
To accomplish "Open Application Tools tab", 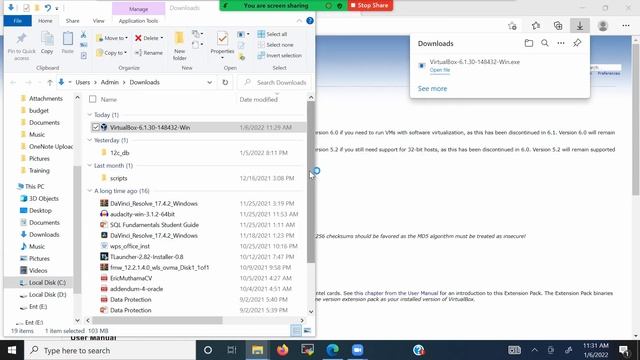I will point(138,21).
